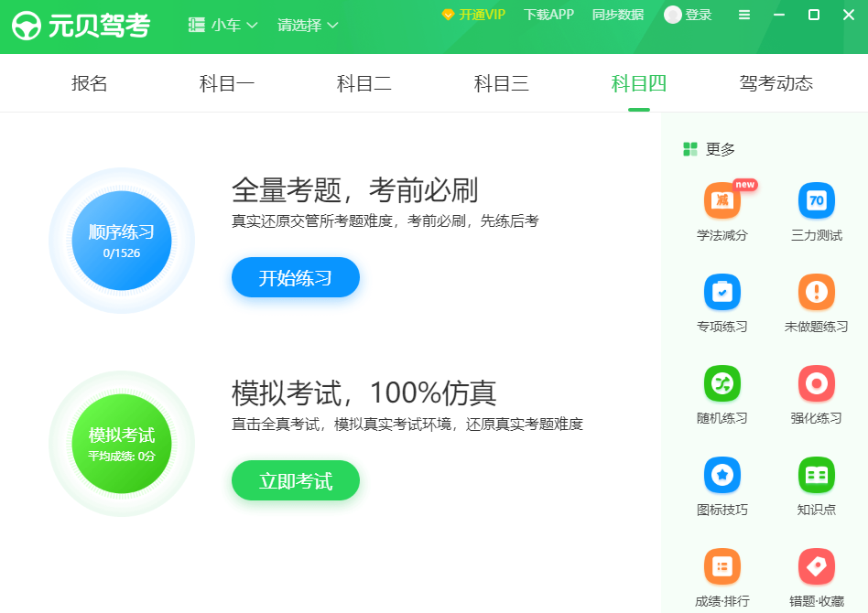Click the blue 顺序练习 circle
Screen dimensions: 868x613
click(122, 241)
